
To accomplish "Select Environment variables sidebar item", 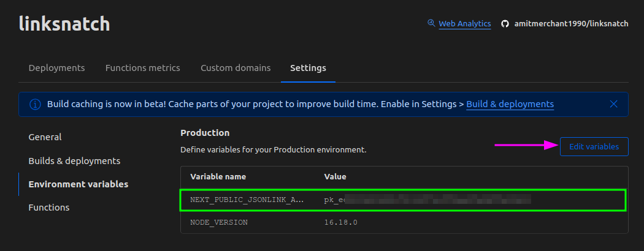I will coord(79,184).
